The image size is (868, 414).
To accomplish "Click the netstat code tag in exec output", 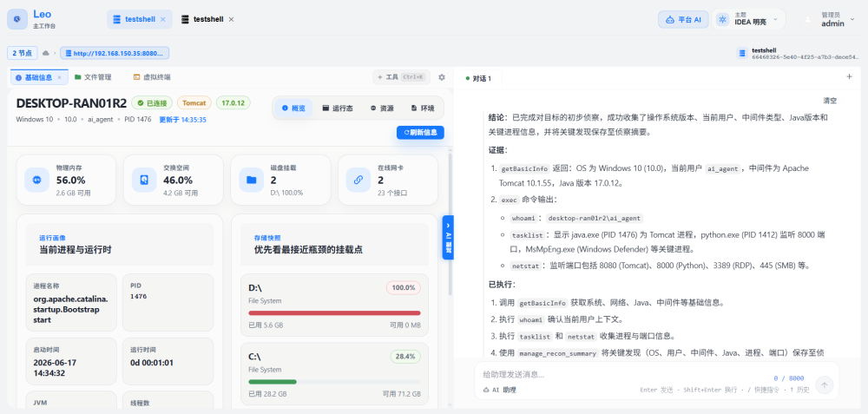I will click(x=524, y=266).
